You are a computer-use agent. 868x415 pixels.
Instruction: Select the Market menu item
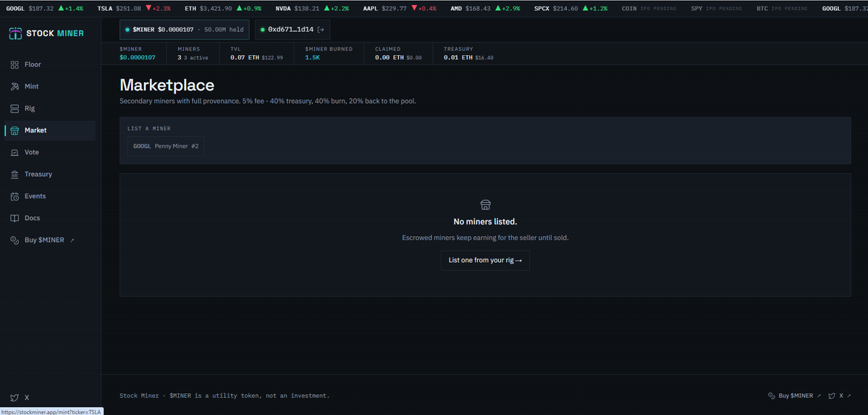[50, 131]
